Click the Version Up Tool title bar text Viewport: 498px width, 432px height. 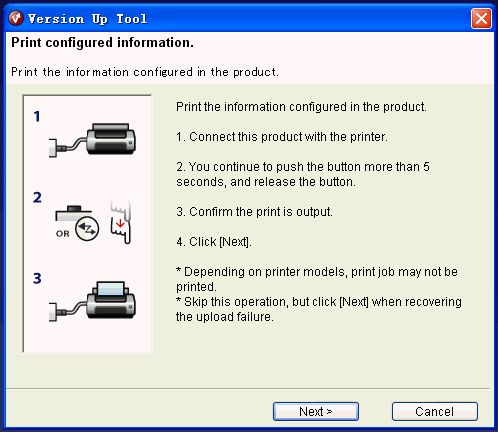pos(87,19)
